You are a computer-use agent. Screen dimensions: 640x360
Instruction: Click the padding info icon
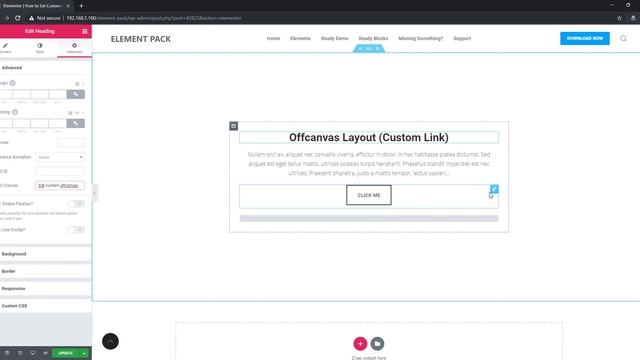[x=15, y=112]
